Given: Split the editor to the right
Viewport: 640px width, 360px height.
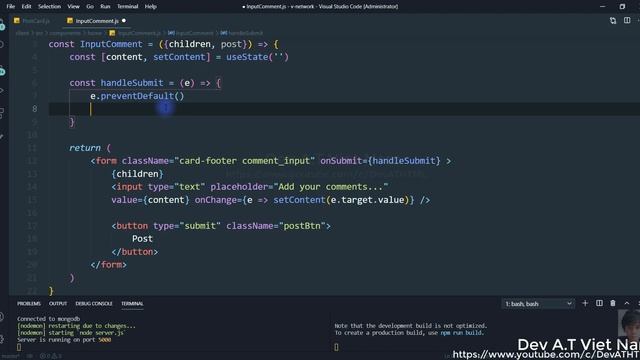Looking at the screenshot, I should click(627, 20).
